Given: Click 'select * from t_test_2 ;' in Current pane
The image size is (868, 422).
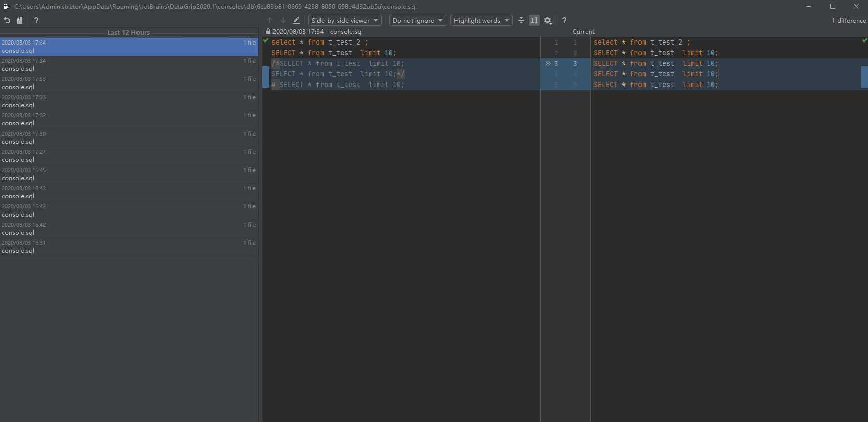Looking at the screenshot, I should click(x=642, y=42).
